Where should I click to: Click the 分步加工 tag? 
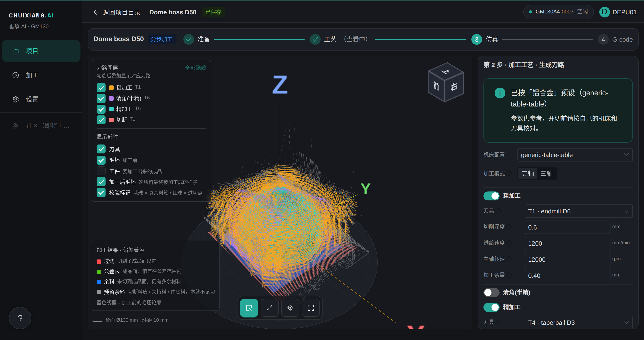point(161,39)
